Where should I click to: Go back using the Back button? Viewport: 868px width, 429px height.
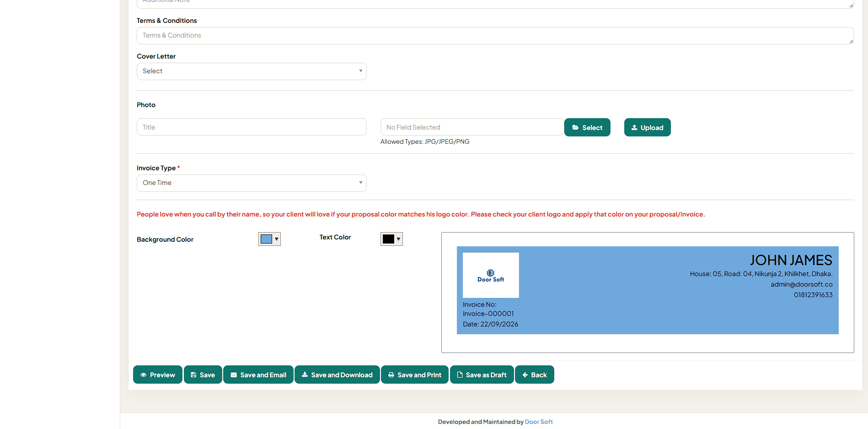coord(535,375)
